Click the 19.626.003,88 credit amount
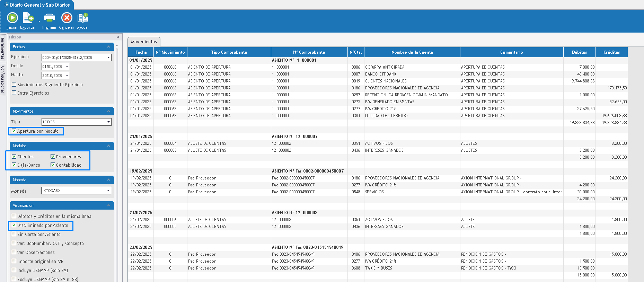The height and width of the screenshot is (282, 644). tap(614, 116)
